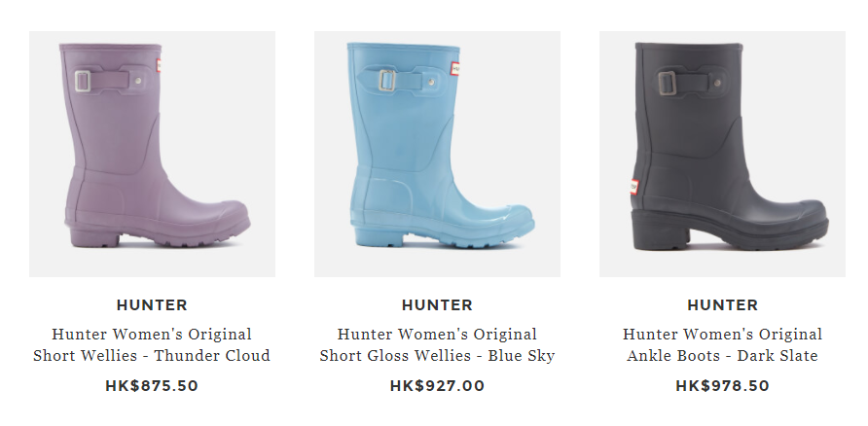Viewport: 868px width, 426px height.
Task: Click the HK$875.50 price
Action: 152,385
